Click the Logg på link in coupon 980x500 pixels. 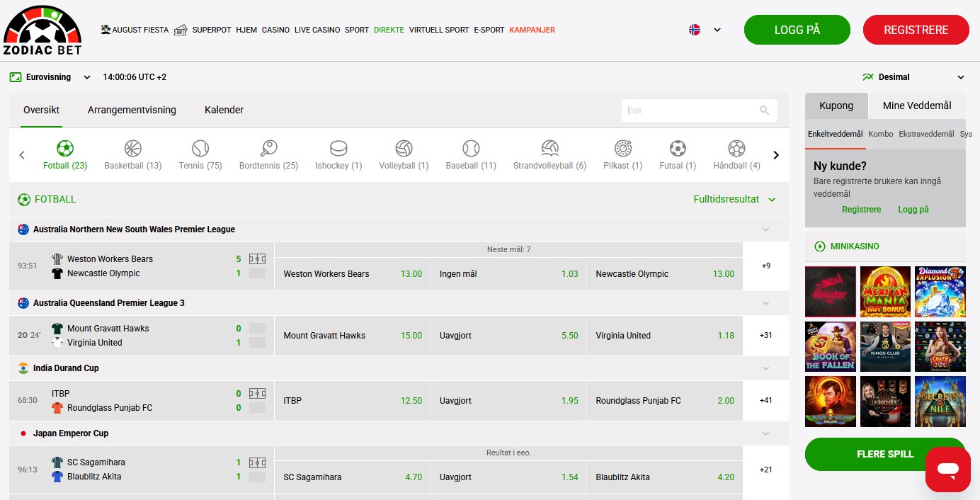pyautogui.click(x=913, y=210)
